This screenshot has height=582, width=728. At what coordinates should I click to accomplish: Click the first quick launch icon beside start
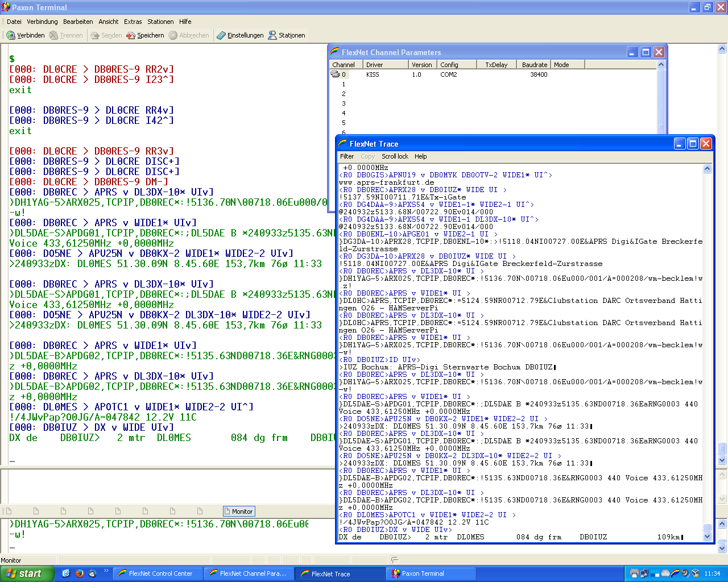click(66, 573)
